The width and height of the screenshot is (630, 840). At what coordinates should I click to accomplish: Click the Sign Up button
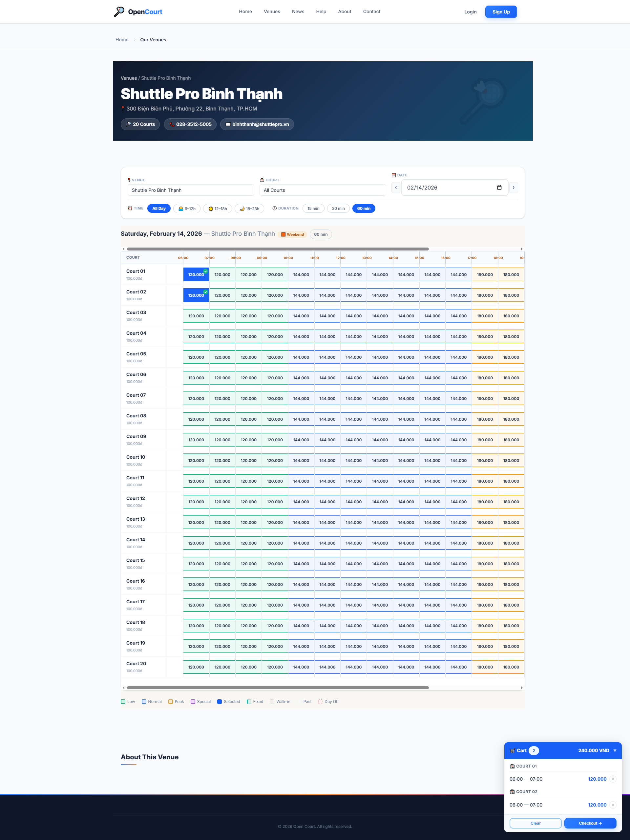click(500, 12)
